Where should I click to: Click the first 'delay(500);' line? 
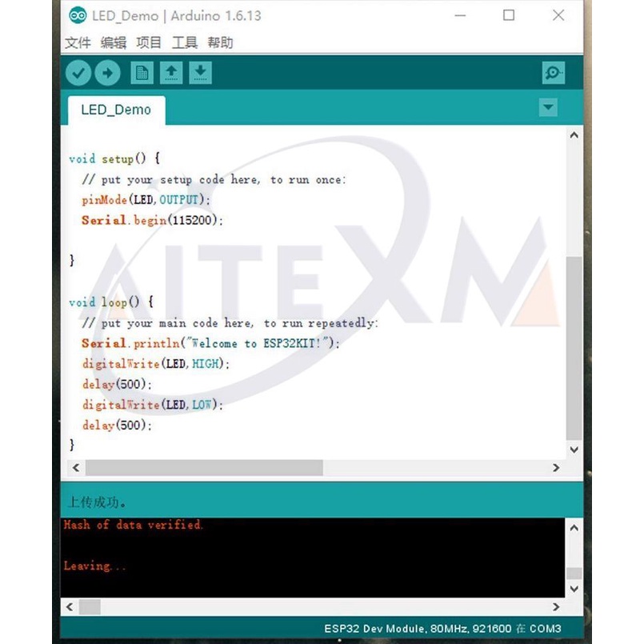point(117,385)
